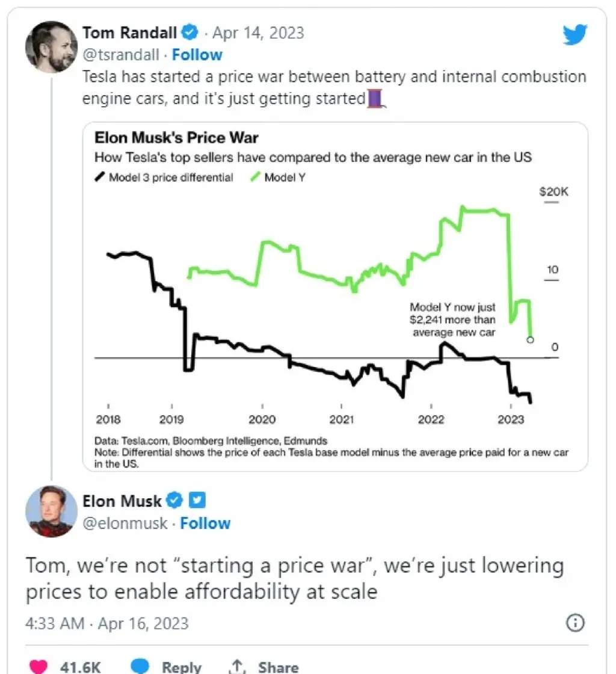Click the Twitter affiliate badge beside Elon Musk

[197, 500]
